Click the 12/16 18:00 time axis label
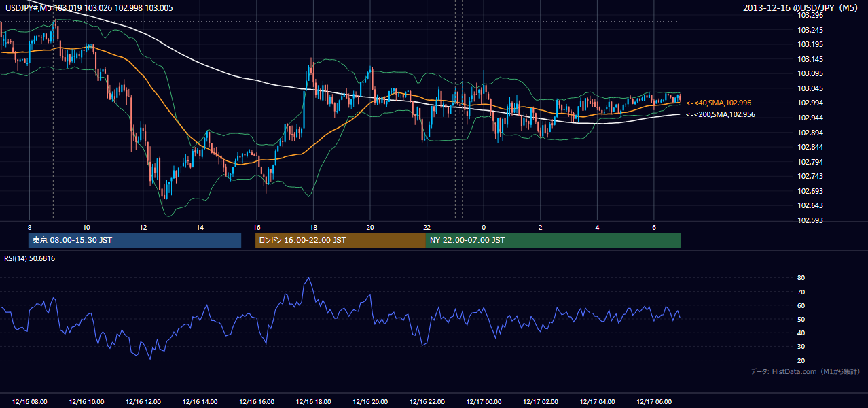Image resolution: width=868 pixels, height=408 pixels. coord(314,402)
